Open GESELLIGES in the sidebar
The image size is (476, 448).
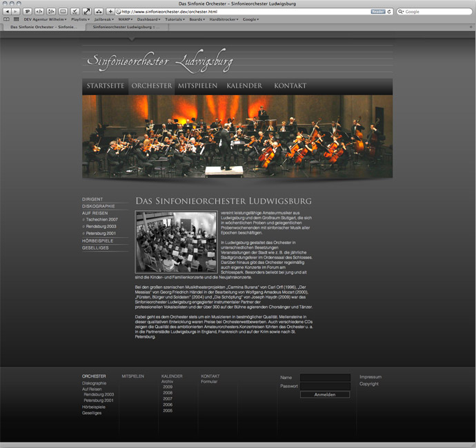tap(95, 248)
